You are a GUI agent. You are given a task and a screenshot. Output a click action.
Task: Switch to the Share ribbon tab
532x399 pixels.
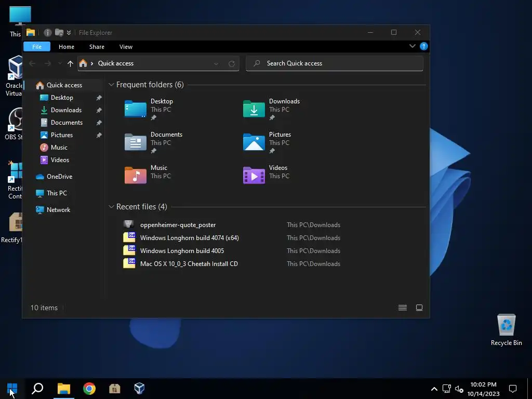97,47
